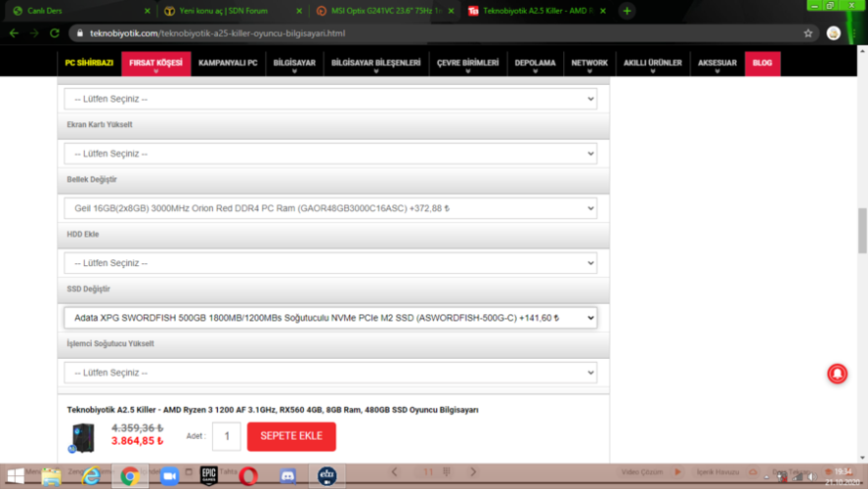Screen dimensions: 868x489
Task: Open the topmost Lütfen Seçiniz dropdown
Action: [330, 99]
